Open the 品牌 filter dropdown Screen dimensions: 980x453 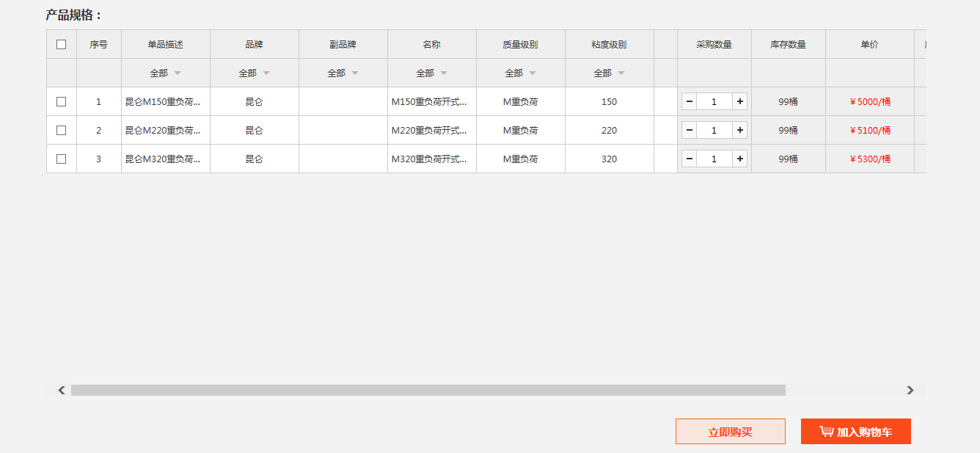(x=255, y=73)
